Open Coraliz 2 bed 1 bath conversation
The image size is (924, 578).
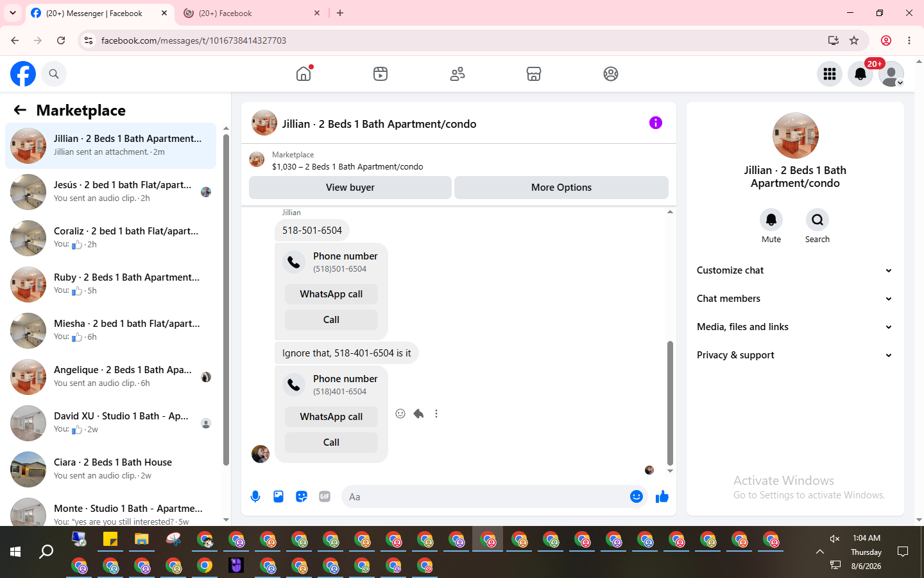[x=110, y=238]
